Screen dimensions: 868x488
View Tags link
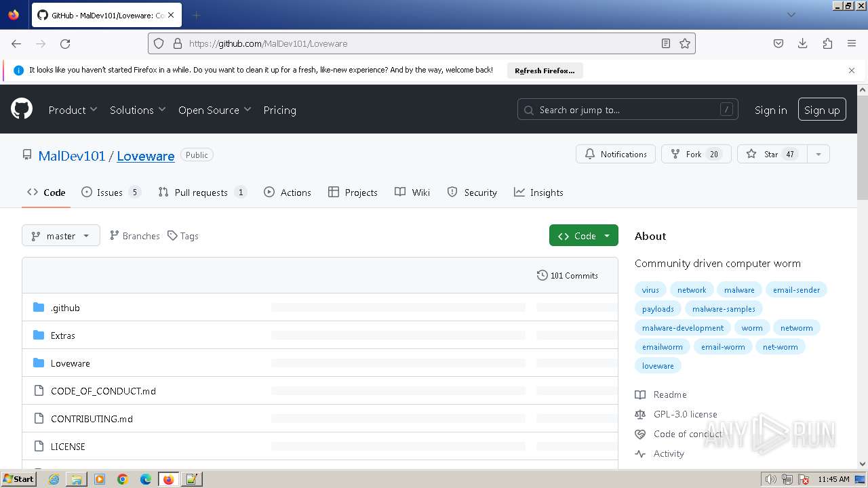point(183,236)
